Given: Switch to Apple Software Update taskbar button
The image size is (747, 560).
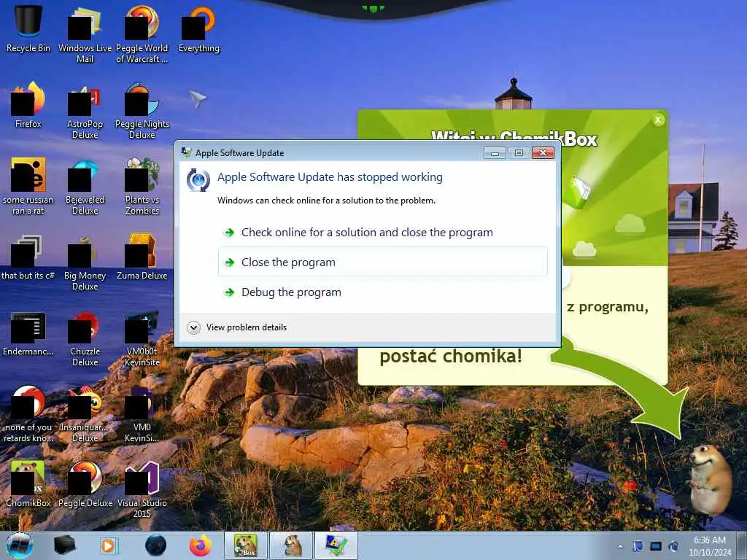Looking at the screenshot, I should click(x=336, y=545).
